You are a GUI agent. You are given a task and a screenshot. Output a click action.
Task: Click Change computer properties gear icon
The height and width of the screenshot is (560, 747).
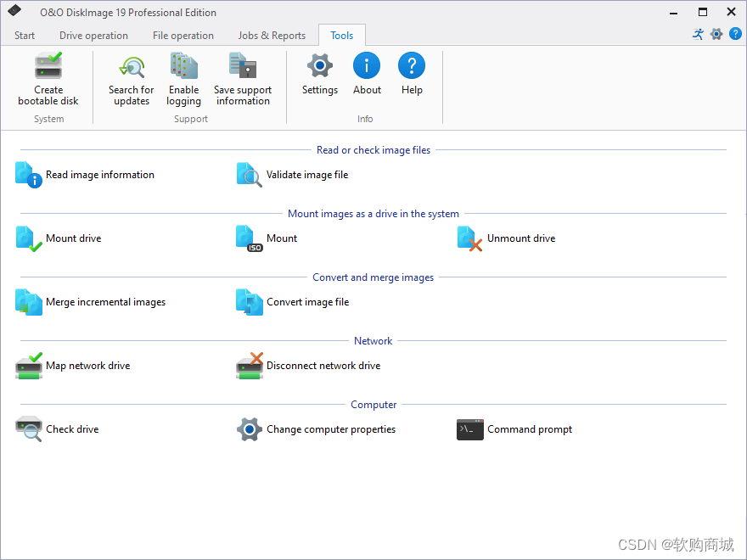point(250,429)
